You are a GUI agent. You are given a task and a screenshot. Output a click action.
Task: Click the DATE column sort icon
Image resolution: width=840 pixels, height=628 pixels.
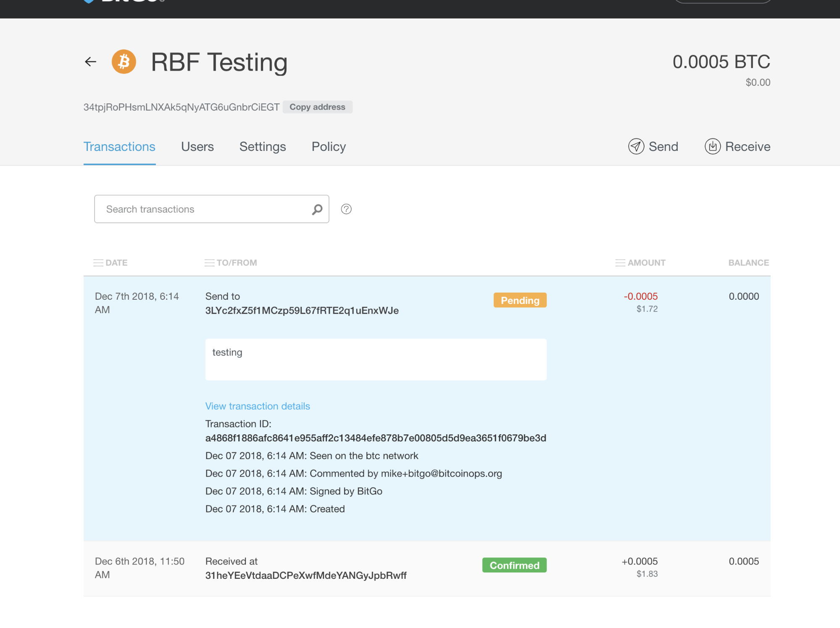pyautogui.click(x=98, y=263)
